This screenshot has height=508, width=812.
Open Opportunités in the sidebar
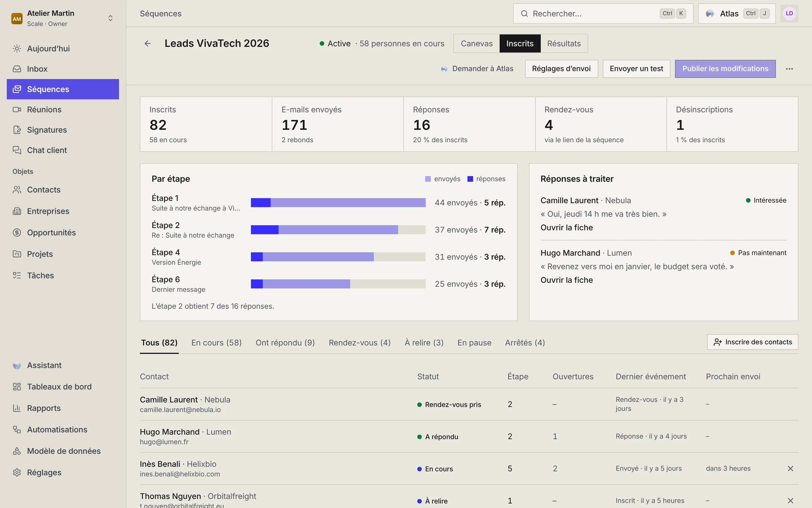pos(63,233)
